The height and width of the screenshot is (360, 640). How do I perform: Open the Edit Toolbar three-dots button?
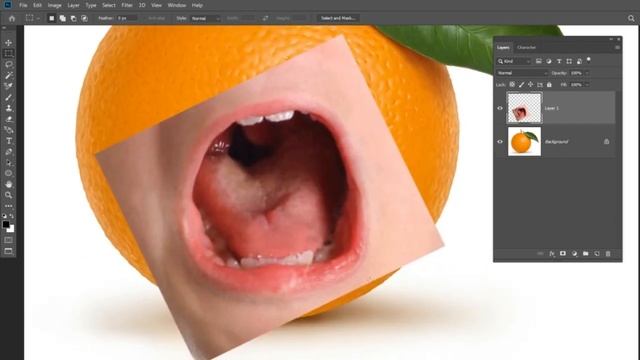(9, 206)
